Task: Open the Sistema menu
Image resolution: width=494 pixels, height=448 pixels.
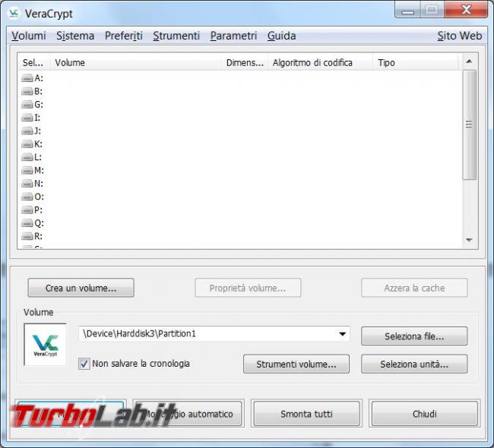Action: tap(75, 36)
